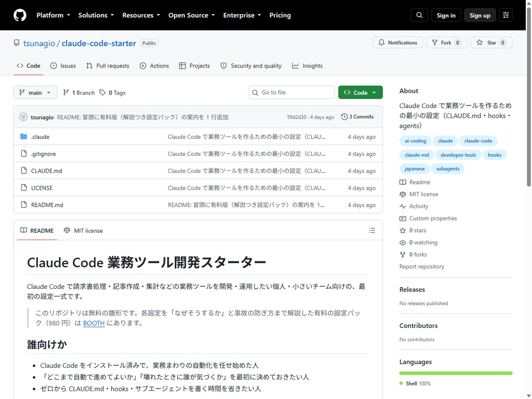Image resolution: width=532 pixels, height=399 pixels.
Task: Click the green Shell language bar
Action: [456, 373]
